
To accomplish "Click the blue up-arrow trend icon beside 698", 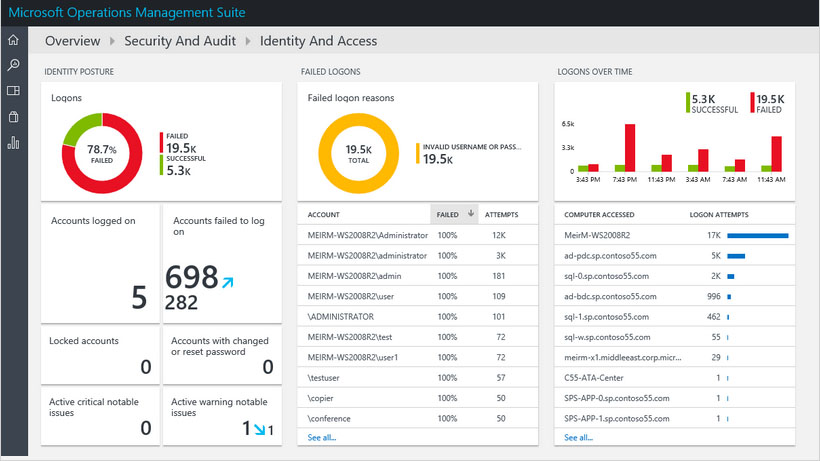I will [x=226, y=284].
